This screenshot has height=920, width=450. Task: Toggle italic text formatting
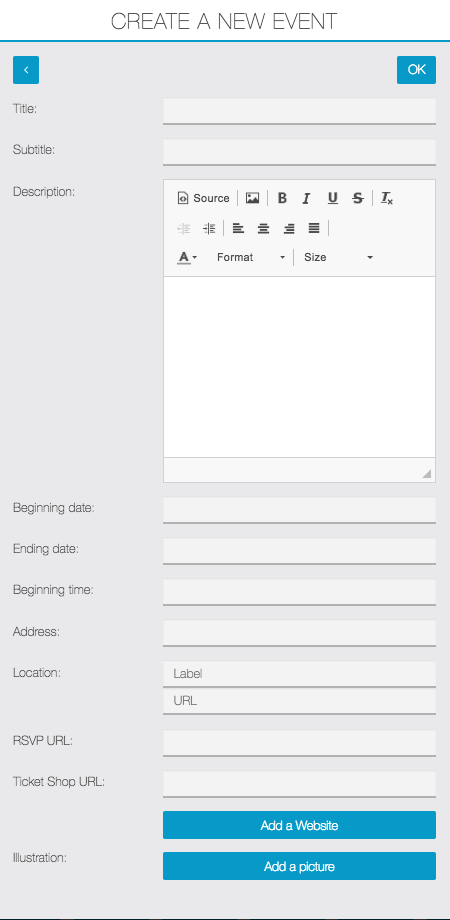306,198
